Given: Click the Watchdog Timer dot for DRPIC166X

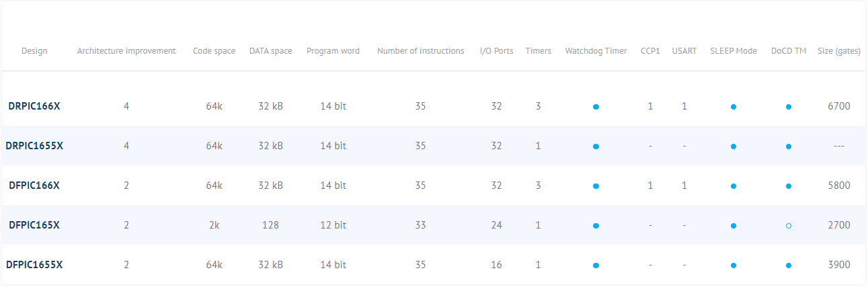Looking at the screenshot, I should [x=596, y=107].
